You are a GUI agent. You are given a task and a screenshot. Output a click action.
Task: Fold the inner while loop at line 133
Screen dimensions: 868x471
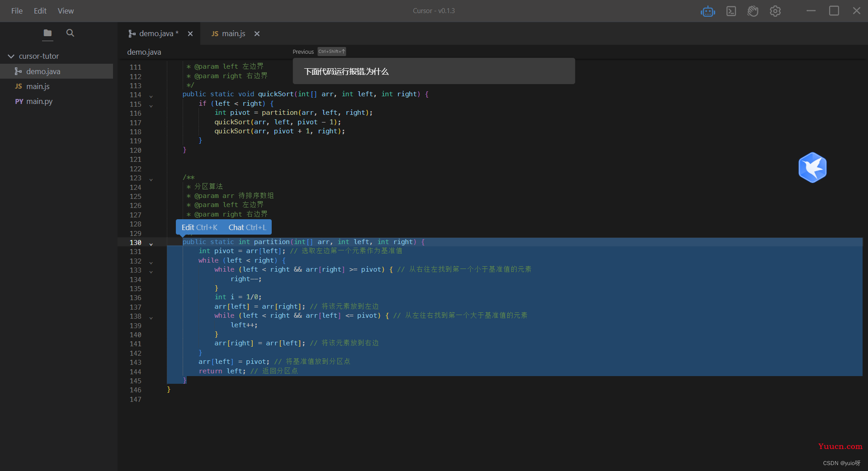(x=151, y=271)
